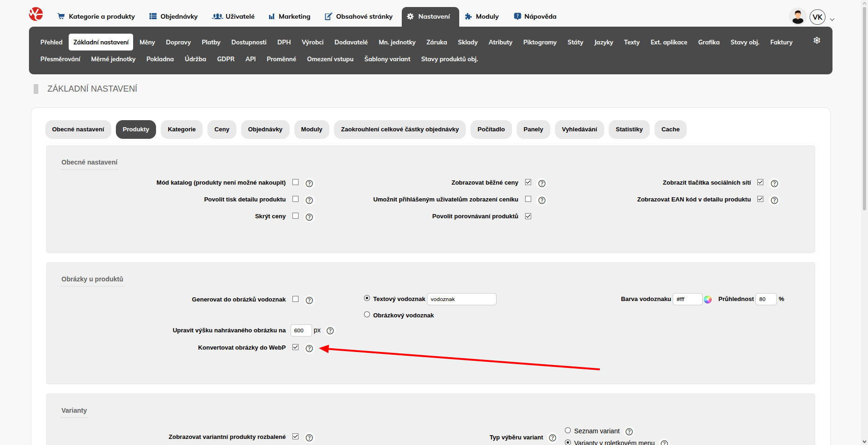The image size is (868, 445).
Task: Go to Šablony variant link
Action: pyautogui.click(x=387, y=59)
